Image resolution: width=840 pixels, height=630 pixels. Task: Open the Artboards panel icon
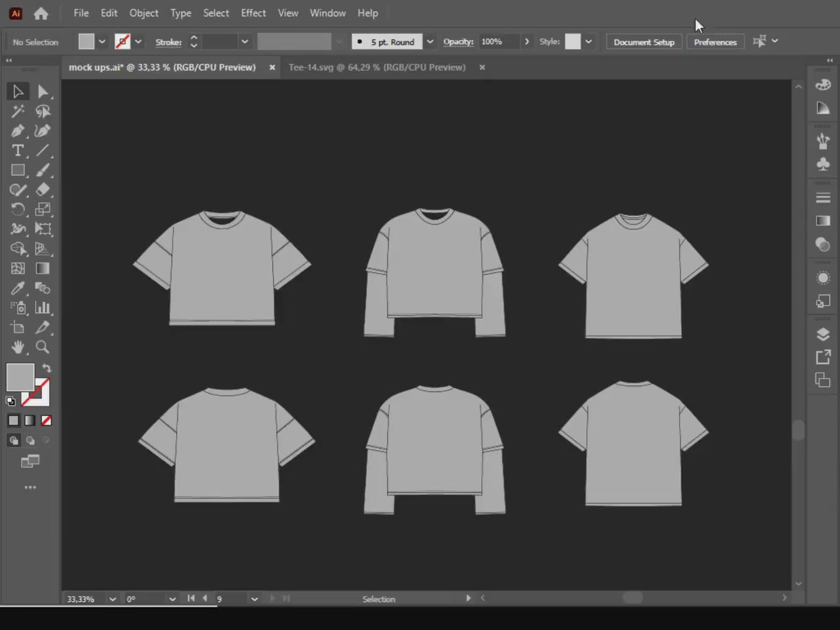point(823,380)
